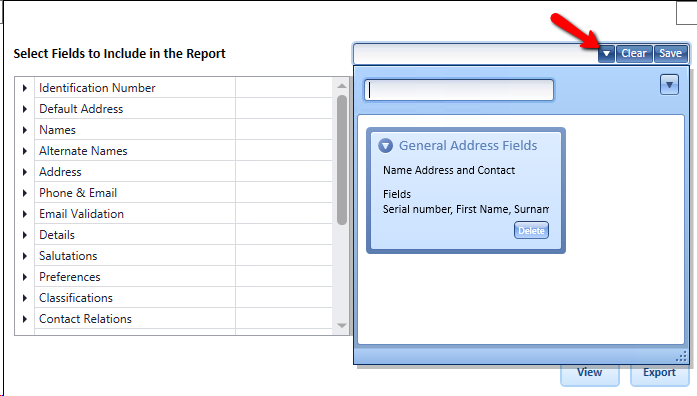Expand the Contact Relations arrow

point(25,319)
